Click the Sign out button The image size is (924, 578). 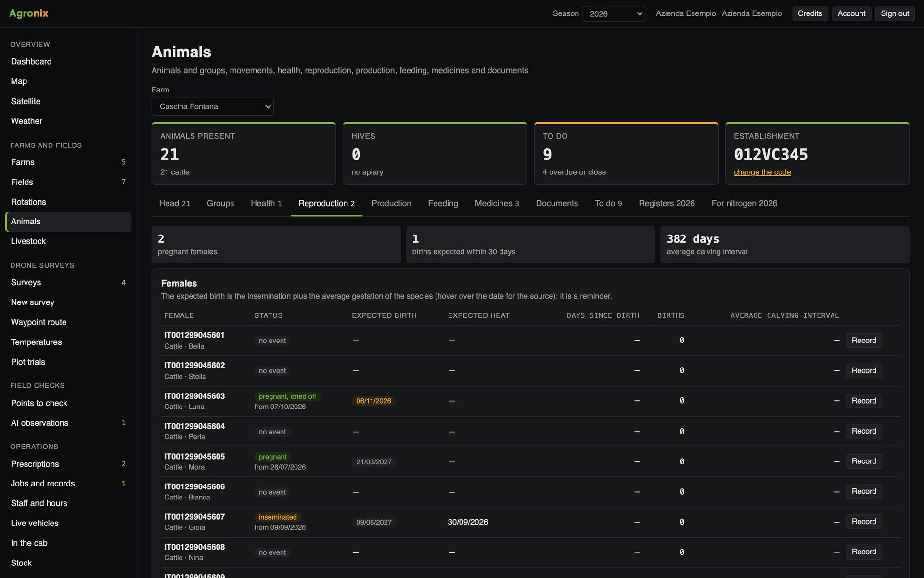tap(895, 13)
